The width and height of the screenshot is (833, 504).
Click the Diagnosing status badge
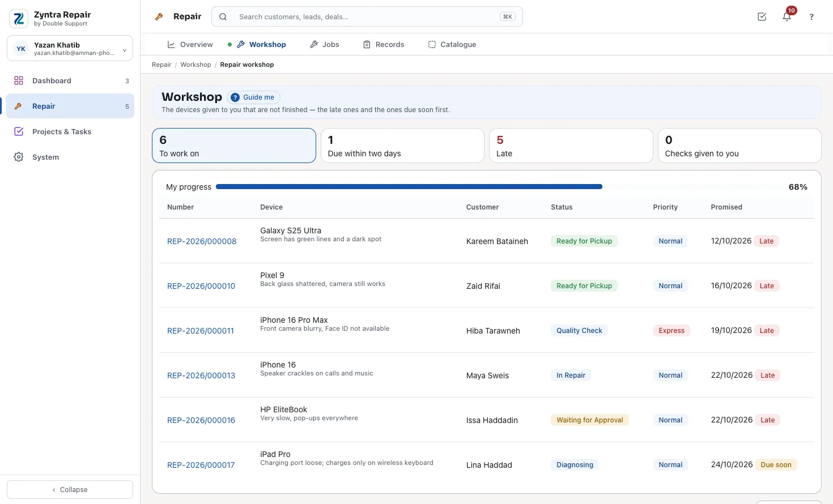[575, 465]
